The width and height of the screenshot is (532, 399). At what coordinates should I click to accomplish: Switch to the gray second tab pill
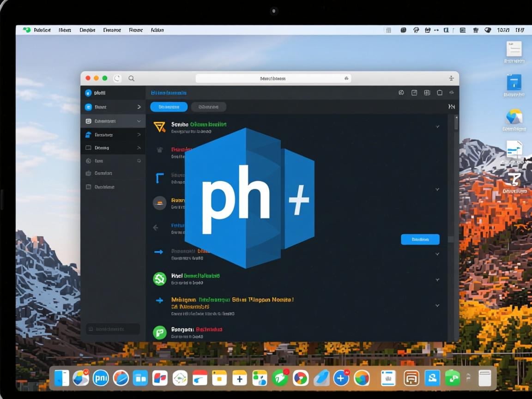[x=209, y=107]
